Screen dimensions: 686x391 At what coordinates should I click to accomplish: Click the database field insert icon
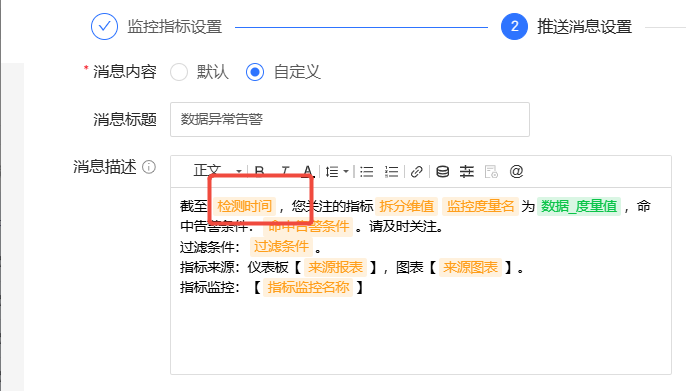(442, 172)
